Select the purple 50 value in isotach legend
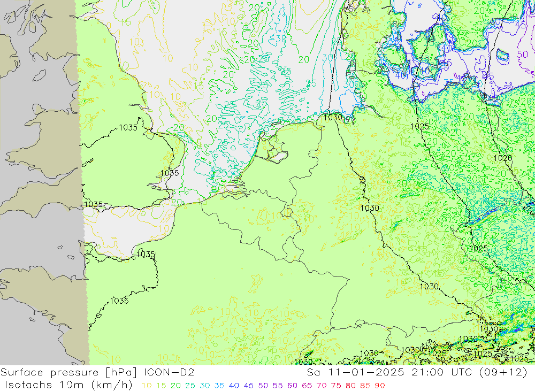Image resolution: width=535 pixels, height=392 pixels. pos(263,386)
